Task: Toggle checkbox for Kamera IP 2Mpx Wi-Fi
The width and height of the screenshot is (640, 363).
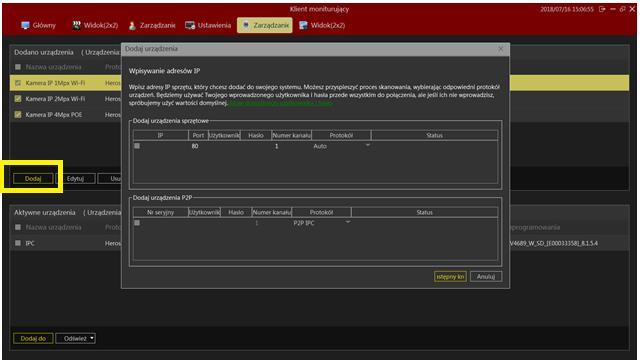Action: [18, 99]
